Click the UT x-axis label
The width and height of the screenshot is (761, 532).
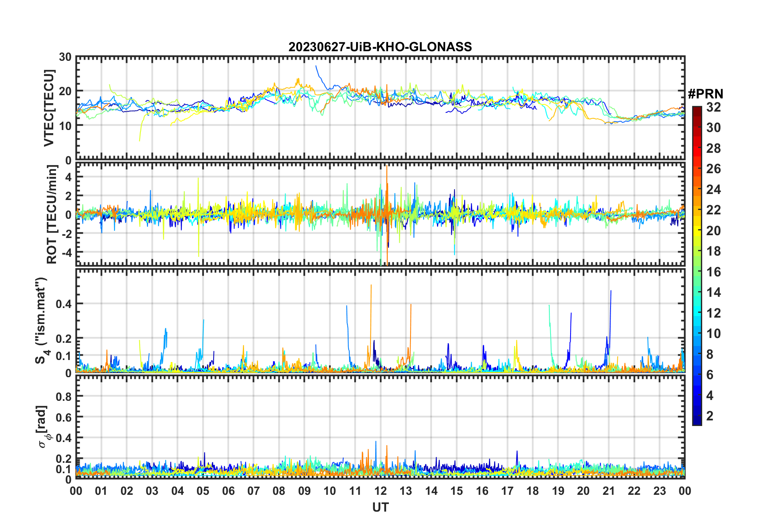[380, 507]
